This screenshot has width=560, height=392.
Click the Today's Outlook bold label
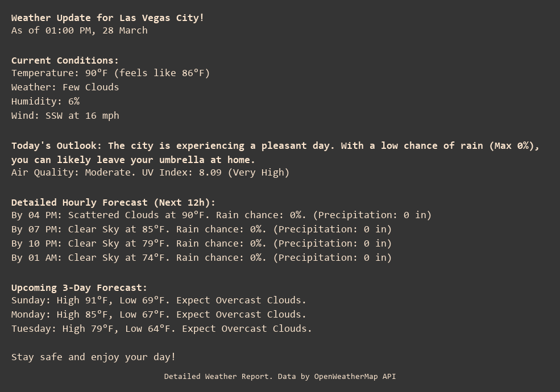[56, 145]
